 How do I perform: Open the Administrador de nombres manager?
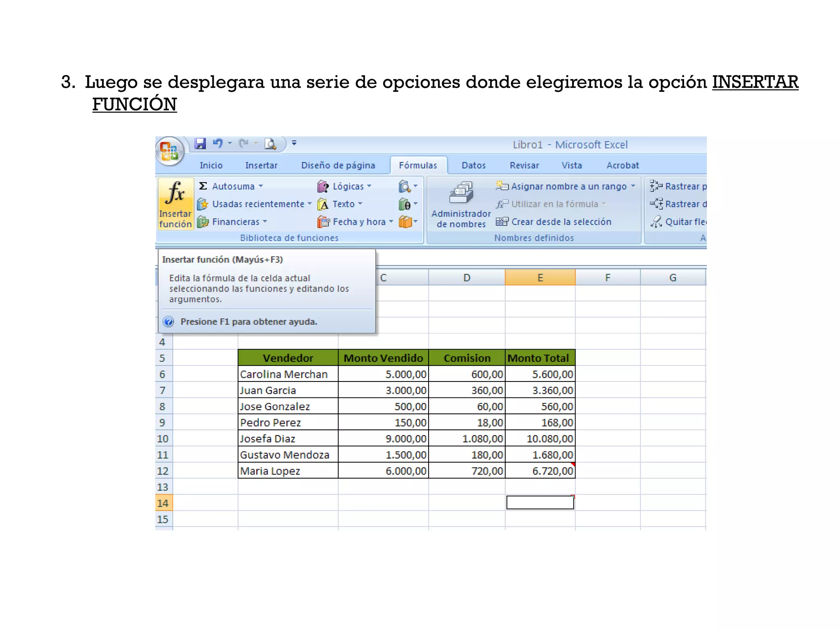pos(461,204)
